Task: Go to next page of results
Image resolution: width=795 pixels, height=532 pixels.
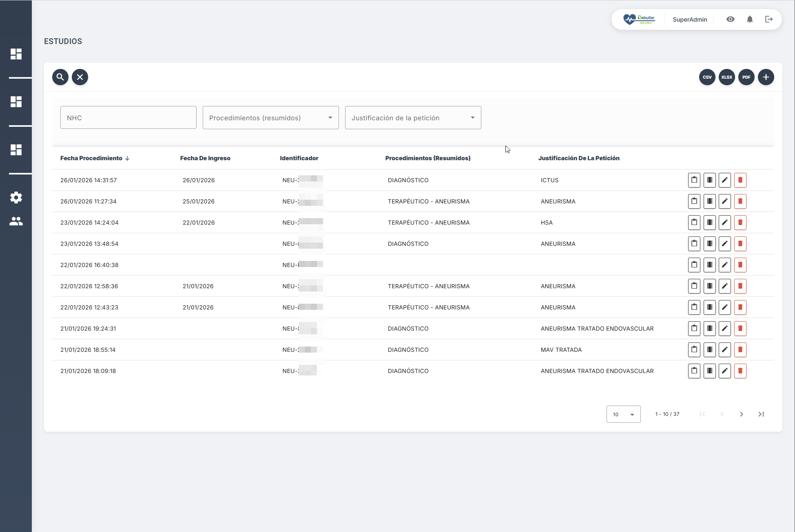Action: [x=741, y=414]
